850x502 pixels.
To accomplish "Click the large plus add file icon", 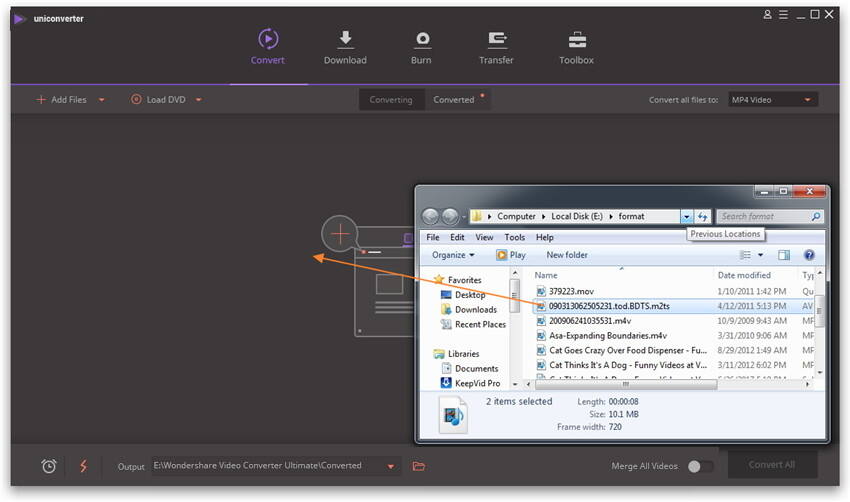I will (x=340, y=234).
